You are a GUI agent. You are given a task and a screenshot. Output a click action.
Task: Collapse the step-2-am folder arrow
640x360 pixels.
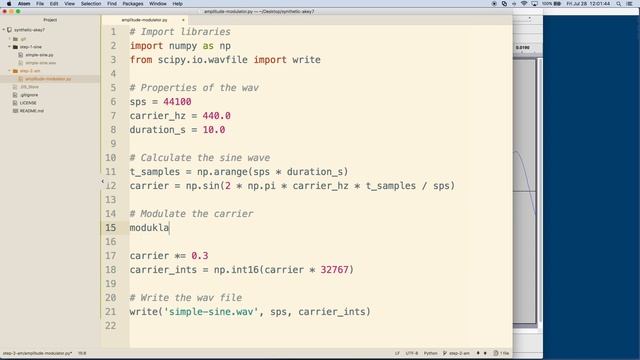click(x=9, y=71)
